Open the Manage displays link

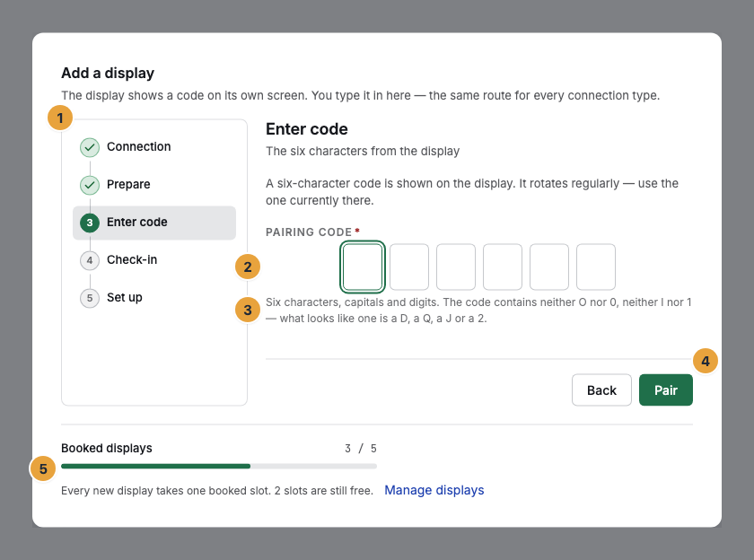point(434,490)
